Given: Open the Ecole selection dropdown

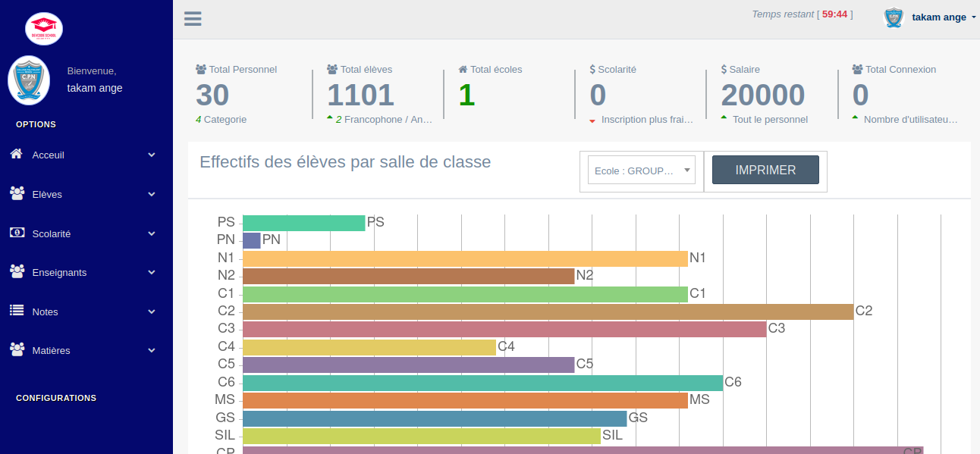Looking at the screenshot, I should pyautogui.click(x=641, y=171).
